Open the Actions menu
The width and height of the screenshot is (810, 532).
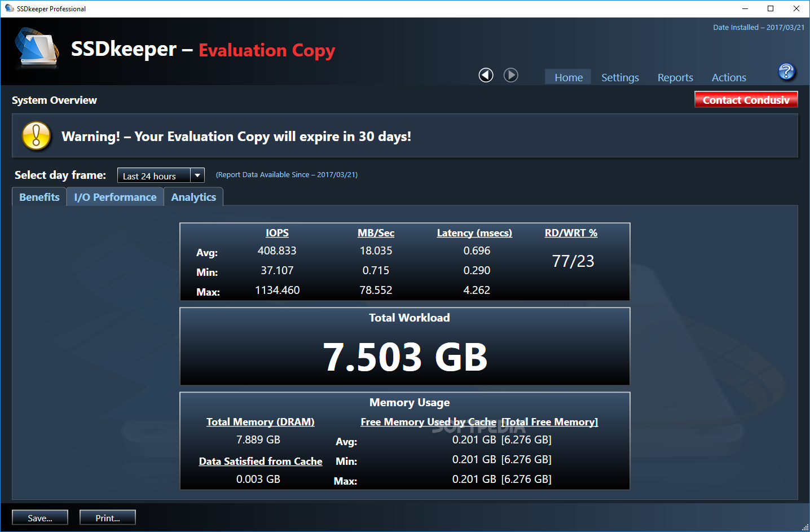[729, 77]
